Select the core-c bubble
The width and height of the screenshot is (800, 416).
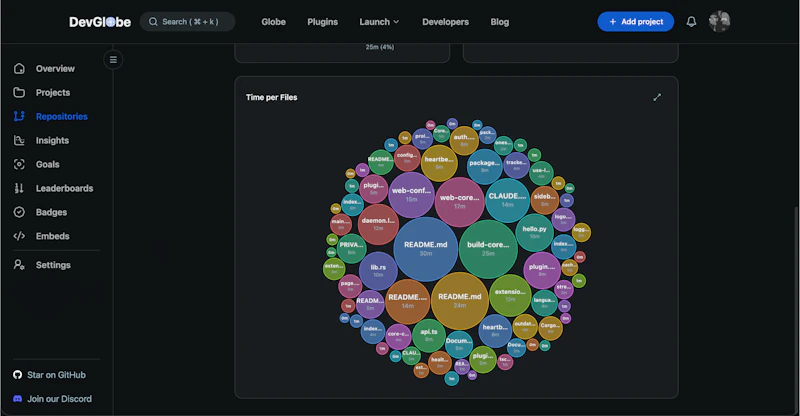pyautogui.click(x=398, y=337)
